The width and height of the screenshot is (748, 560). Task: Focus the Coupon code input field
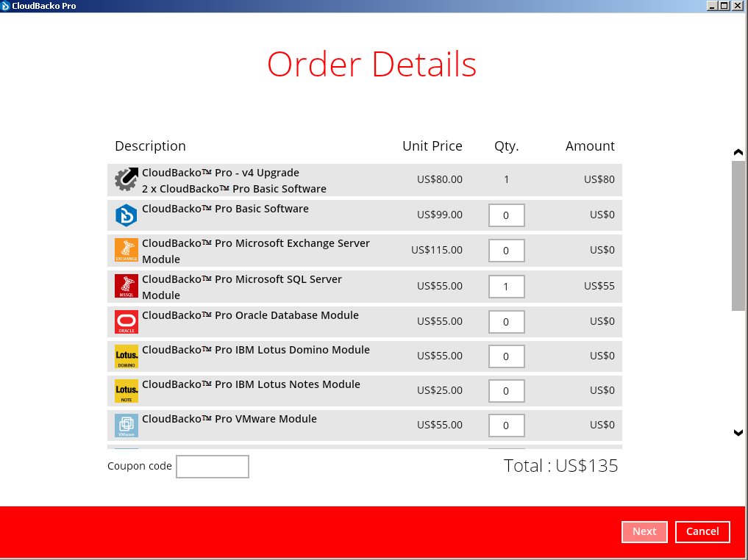click(213, 467)
